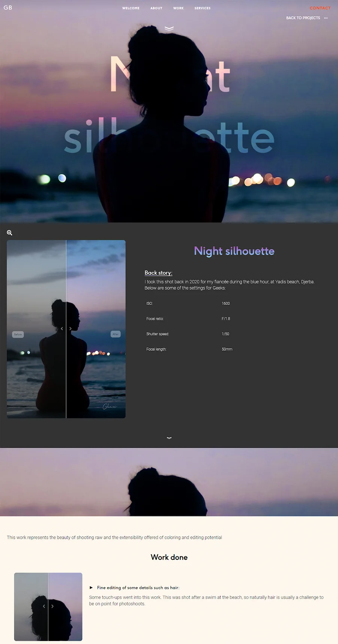
Task: Click the right arrow on the beach comparison handle
Action: (70, 329)
